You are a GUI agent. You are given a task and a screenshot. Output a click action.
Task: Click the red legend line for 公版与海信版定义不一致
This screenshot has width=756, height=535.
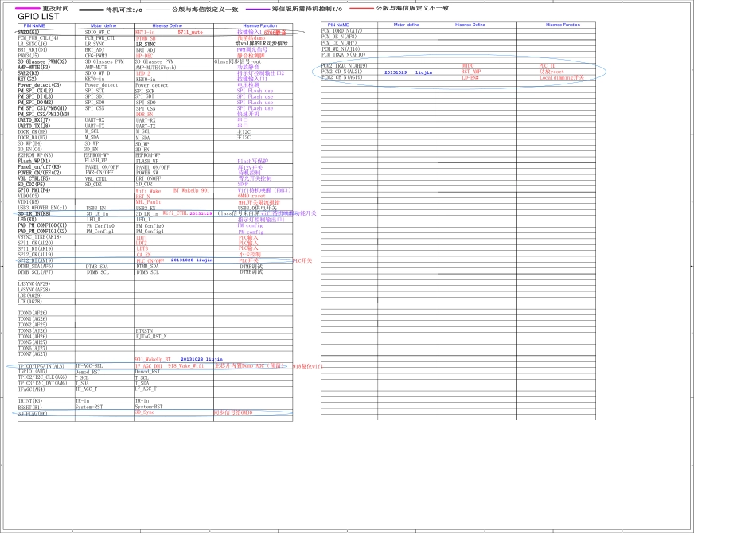[360, 8]
